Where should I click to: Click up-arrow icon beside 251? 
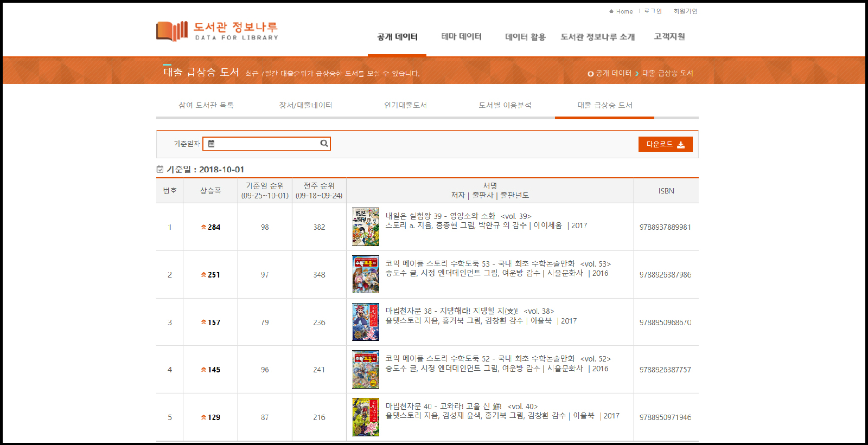pos(203,275)
